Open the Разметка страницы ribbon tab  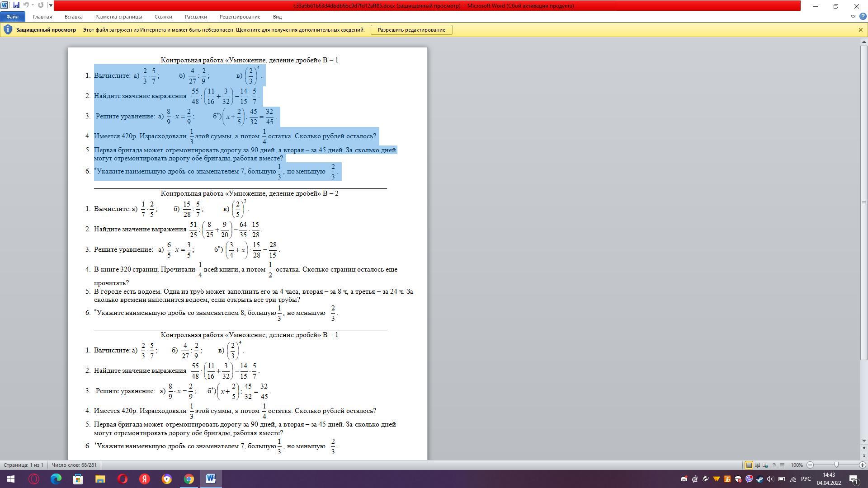click(x=118, y=17)
